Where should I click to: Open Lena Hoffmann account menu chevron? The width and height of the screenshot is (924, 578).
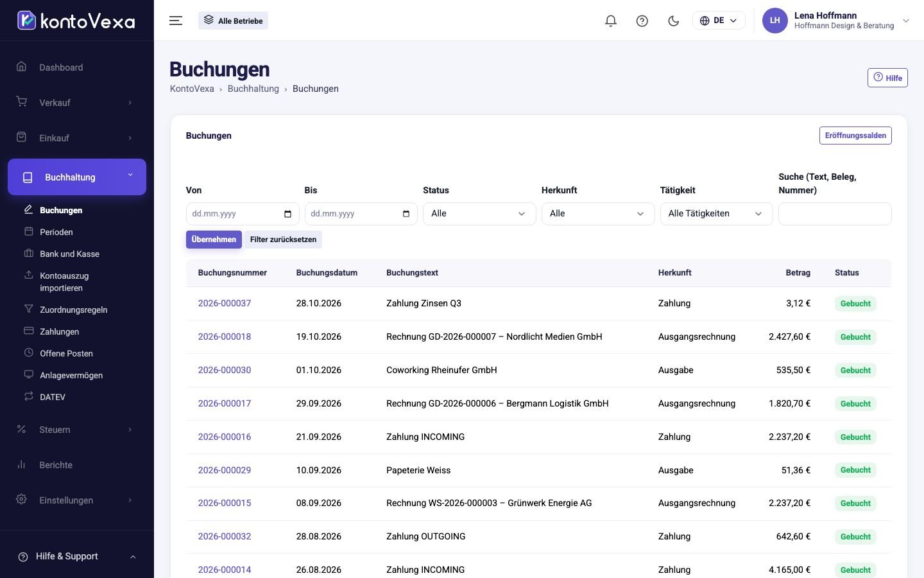(x=906, y=21)
